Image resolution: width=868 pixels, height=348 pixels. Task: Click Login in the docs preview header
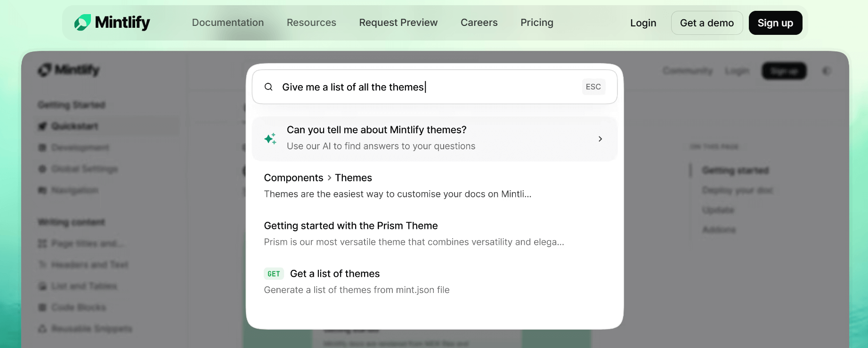click(738, 71)
